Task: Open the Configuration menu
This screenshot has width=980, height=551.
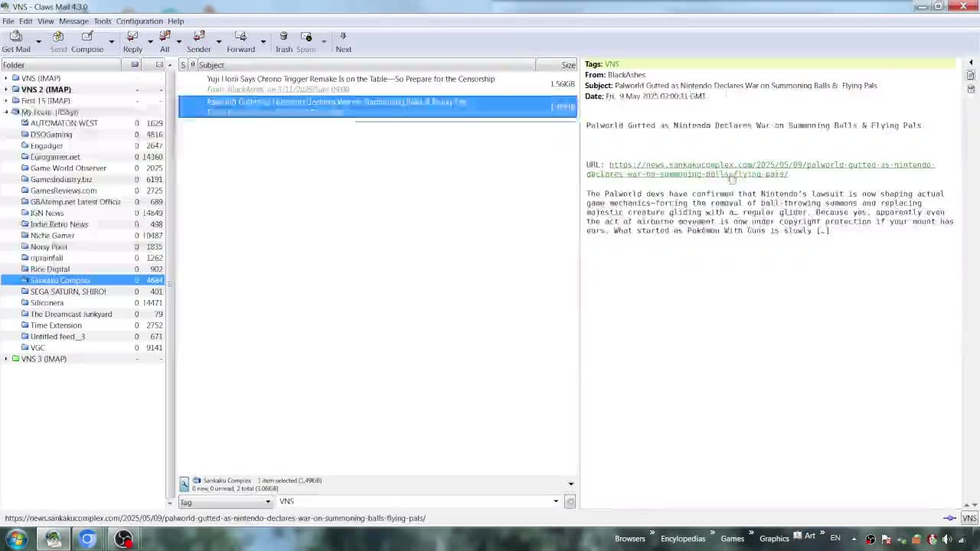Action: pos(139,21)
